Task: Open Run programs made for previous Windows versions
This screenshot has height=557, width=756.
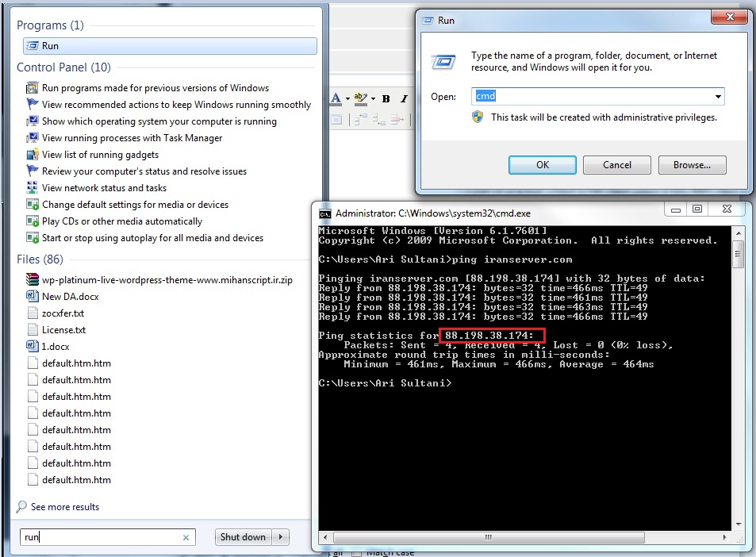Action: 148,88
